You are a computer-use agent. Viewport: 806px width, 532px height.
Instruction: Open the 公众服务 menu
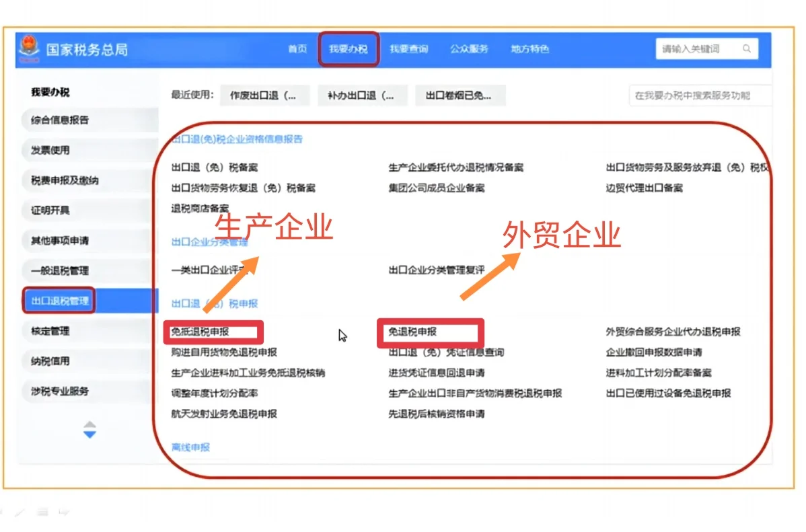[x=470, y=48]
